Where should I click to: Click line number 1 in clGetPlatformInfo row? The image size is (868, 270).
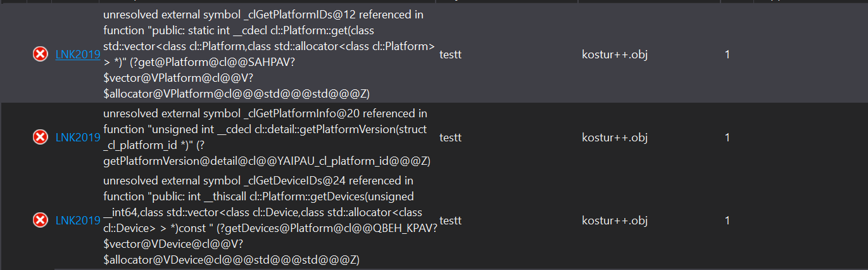[x=727, y=137]
